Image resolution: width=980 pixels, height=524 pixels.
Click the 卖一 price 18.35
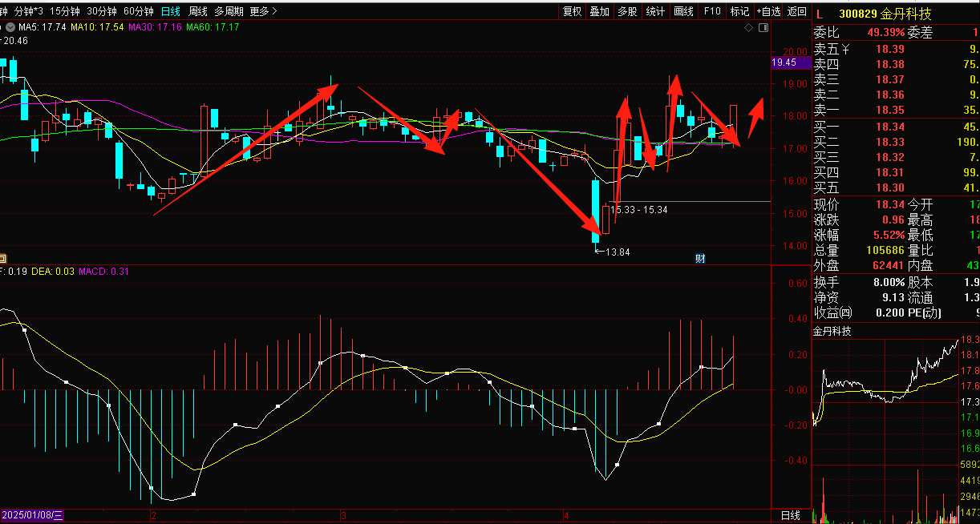click(889, 110)
